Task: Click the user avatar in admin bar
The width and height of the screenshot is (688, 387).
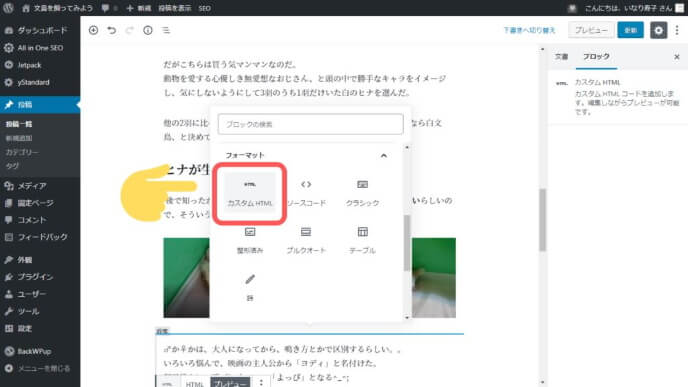Action: coord(679,8)
